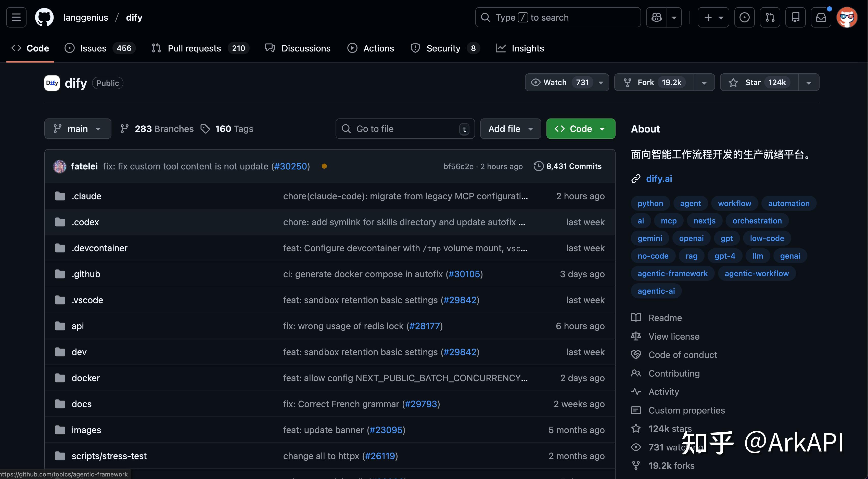
Task: Open the Issues icon in the top header
Action: [x=744, y=17]
